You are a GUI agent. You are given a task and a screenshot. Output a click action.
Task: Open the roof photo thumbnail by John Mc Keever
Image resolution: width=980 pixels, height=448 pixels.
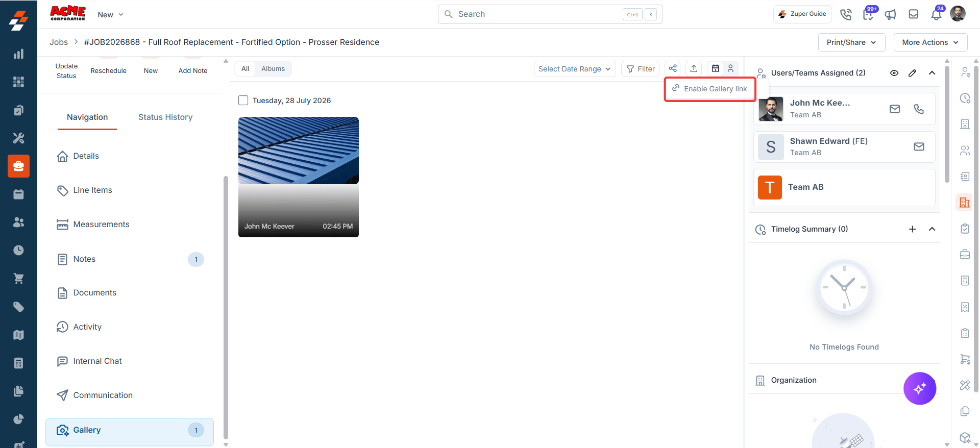point(299,177)
